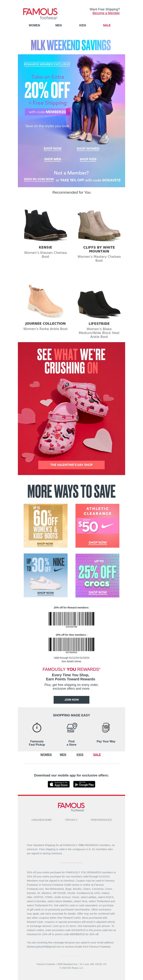Follow the Become a Member link
143x980 pixels.
coord(106,13)
